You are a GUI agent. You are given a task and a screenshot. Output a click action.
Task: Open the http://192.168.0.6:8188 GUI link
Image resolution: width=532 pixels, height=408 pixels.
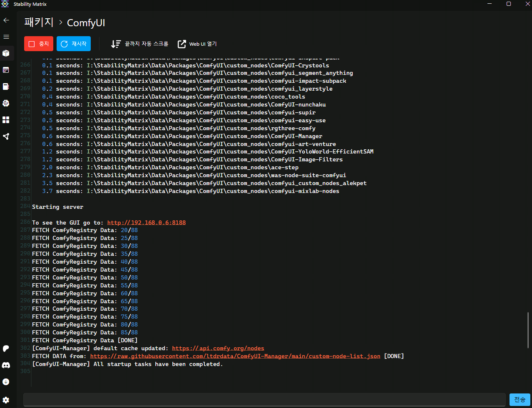(x=146, y=223)
